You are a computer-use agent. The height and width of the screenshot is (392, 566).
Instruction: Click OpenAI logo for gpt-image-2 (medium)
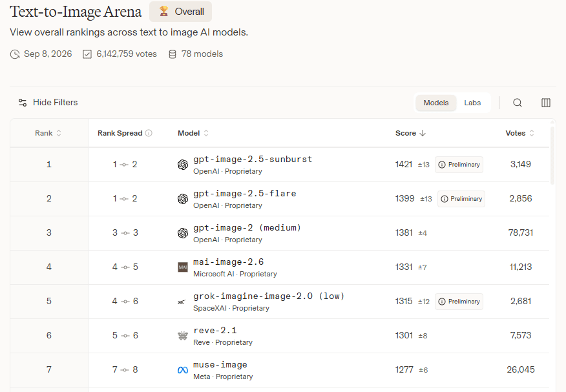coord(183,233)
